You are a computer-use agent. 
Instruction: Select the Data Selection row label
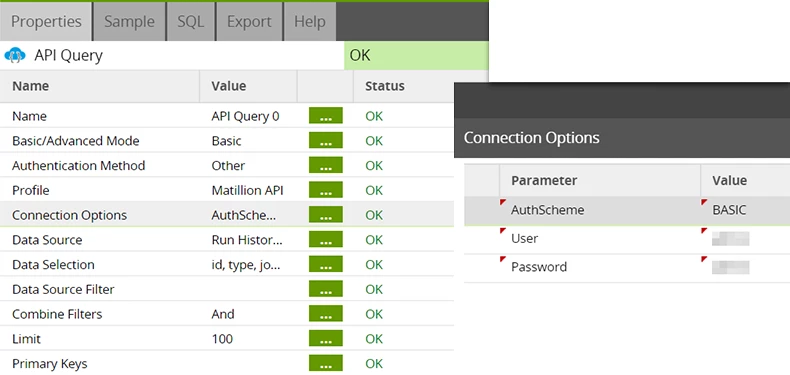click(x=53, y=265)
